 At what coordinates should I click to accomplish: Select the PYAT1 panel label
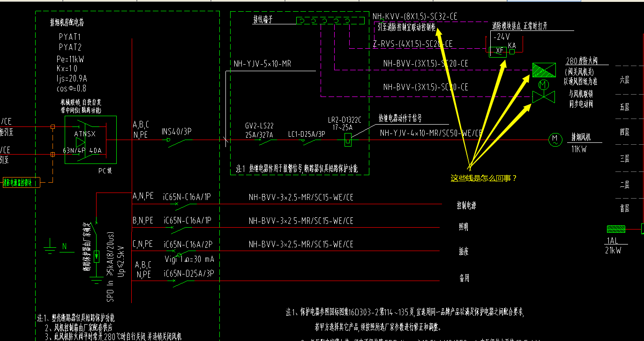coord(70,37)
